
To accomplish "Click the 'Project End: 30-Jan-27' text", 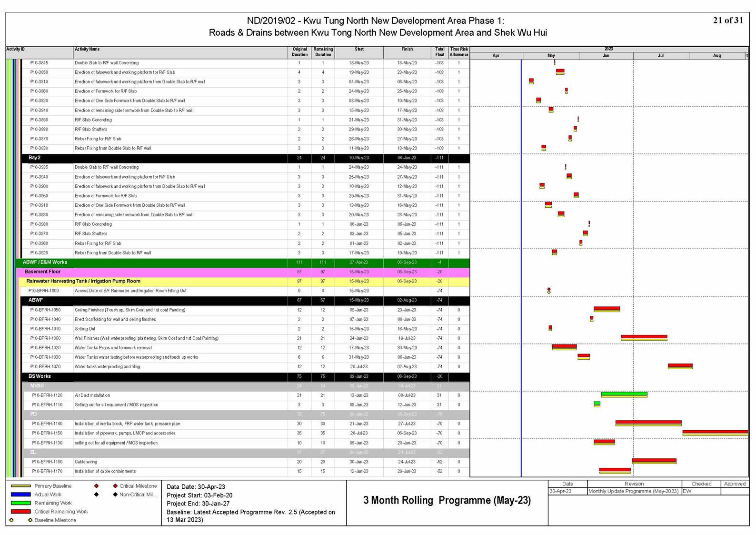I will [x=198, y=504].
